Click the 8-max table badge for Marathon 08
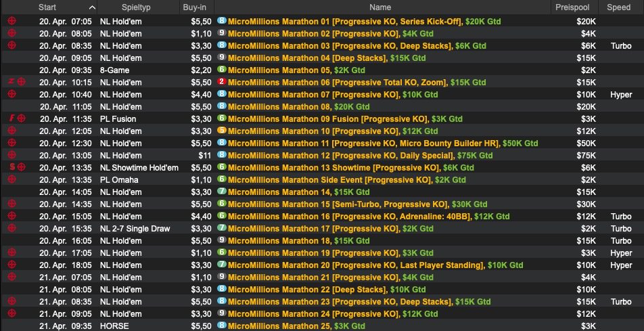Viewport: 644px width, 331px height. point(222,106)
